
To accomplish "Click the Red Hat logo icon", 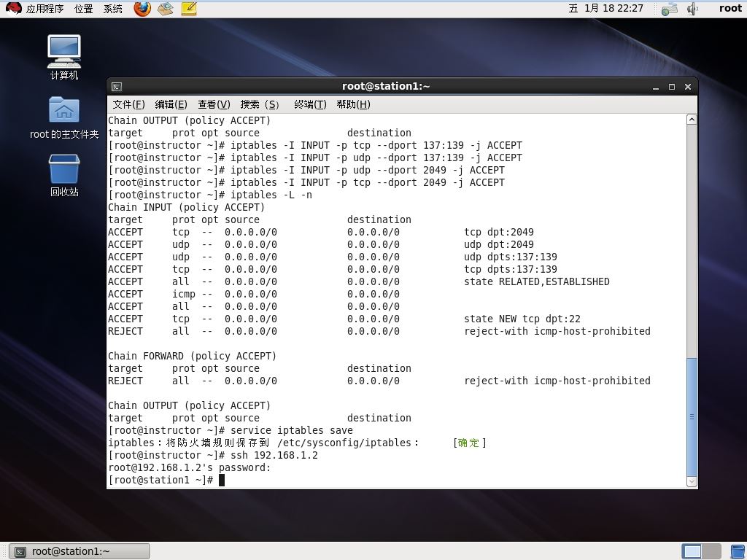I will [x=13, y=9].
